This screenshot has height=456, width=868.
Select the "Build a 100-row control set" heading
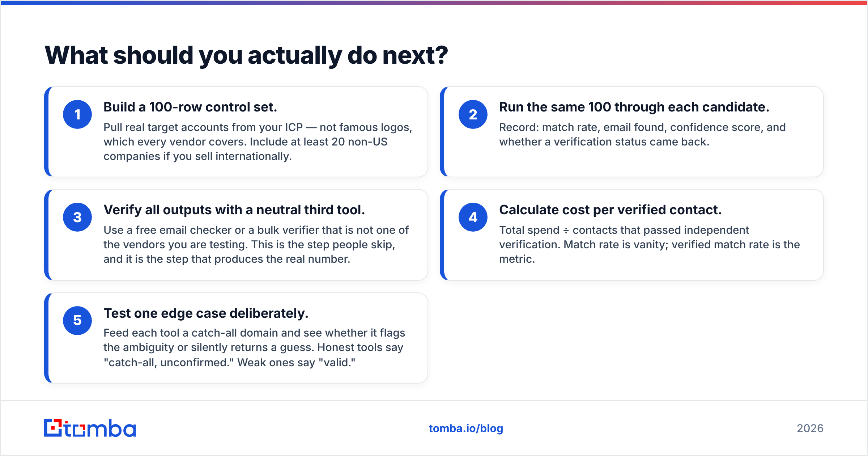coord(190,107)
